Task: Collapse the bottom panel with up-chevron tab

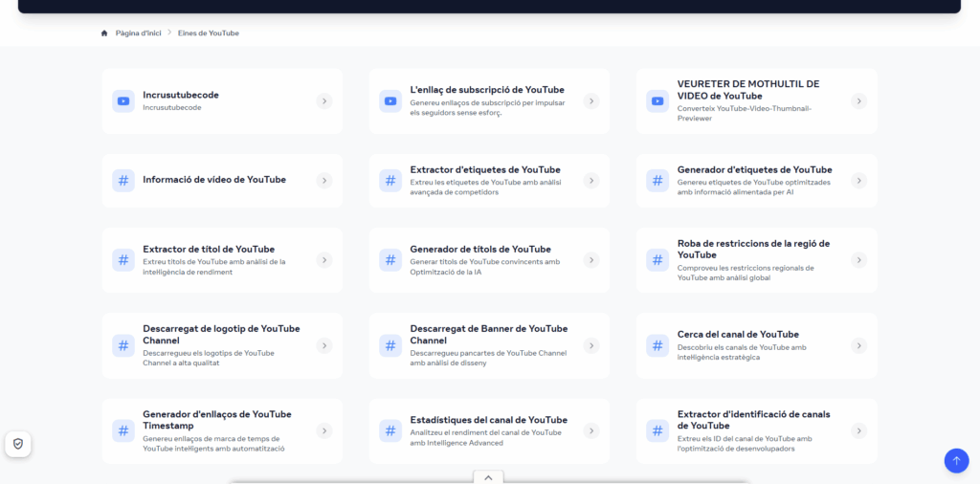Action: point(488,477)
